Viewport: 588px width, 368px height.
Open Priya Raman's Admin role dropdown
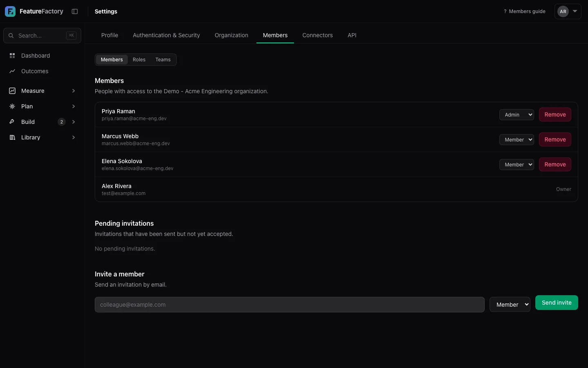click(517, 115)
